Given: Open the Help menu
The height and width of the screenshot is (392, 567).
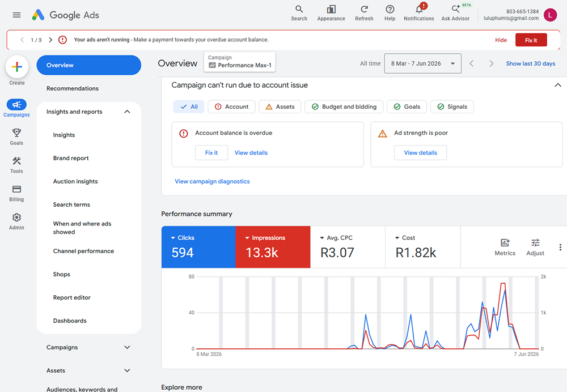Looking at the screenshot, I should pyautogui.click(x=390, y=14).
